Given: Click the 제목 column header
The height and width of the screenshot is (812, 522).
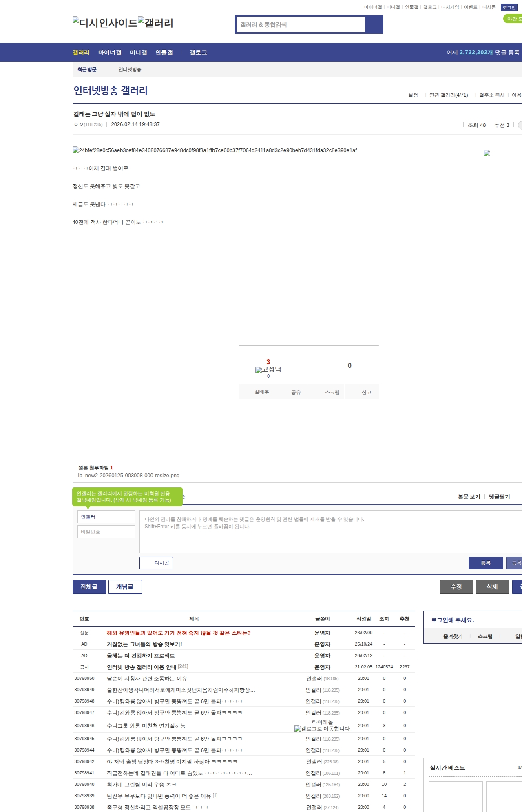Looking at the screenshot, I should click(194, 619).
